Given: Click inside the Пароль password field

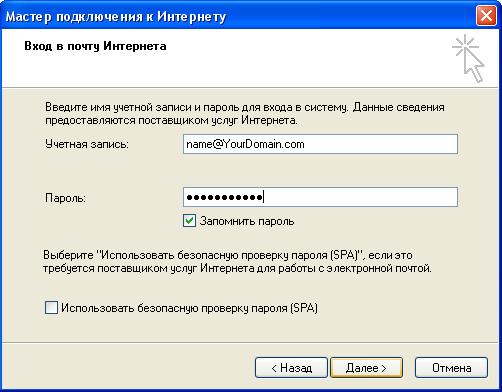Looking at the screenshot, I should (320, 197).
